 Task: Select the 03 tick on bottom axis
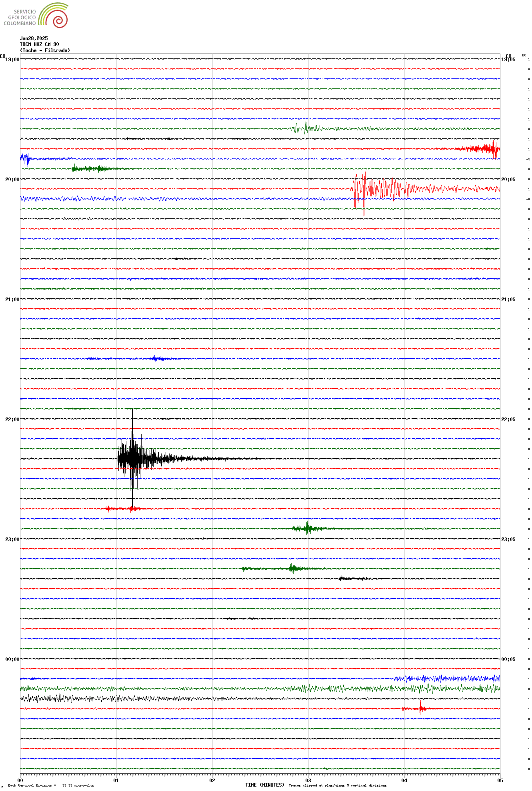[x=308, y=780]
